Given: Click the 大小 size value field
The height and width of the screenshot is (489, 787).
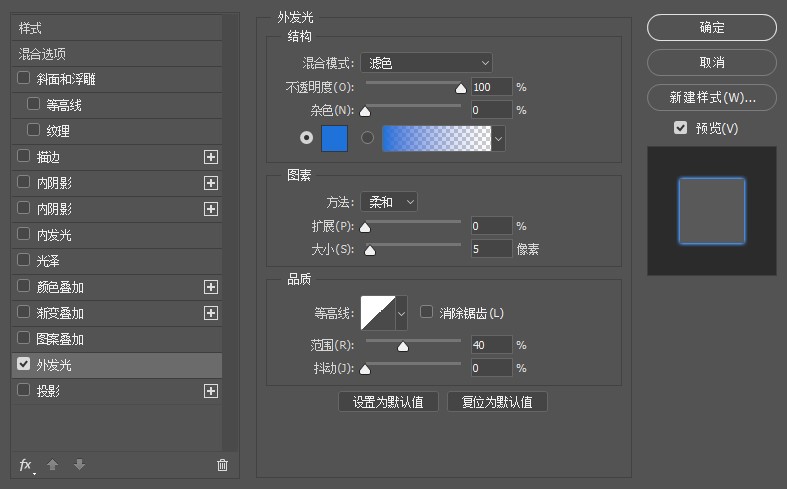Looking at the screenshot, I should coord(491,249).
